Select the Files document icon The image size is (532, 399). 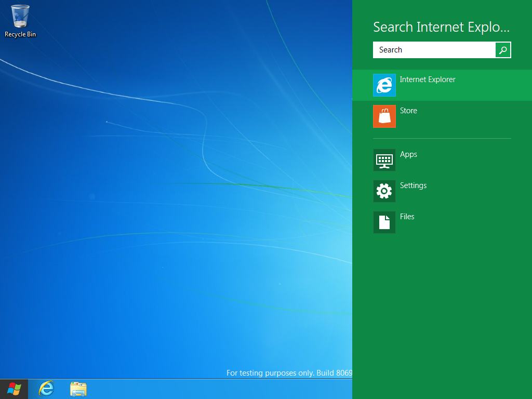[384, 222]
